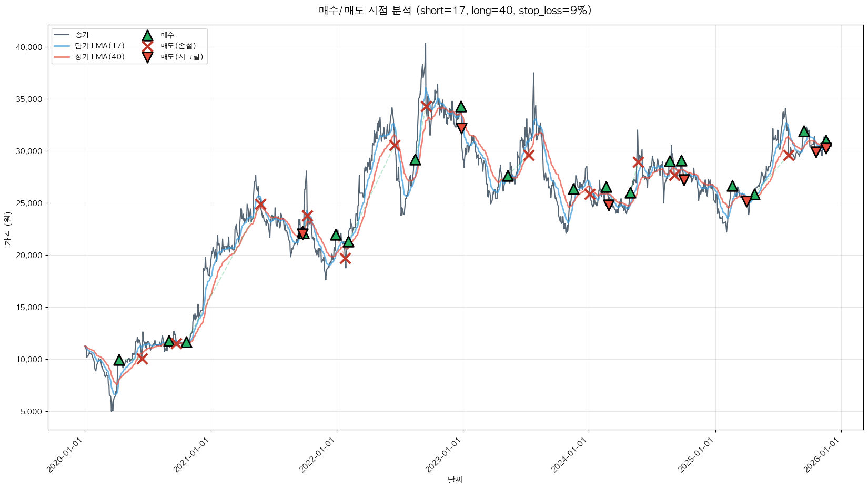Screen dimensions: 868x489
Task: Click the red stop-loss X legend icon
Action: point(147,46)
